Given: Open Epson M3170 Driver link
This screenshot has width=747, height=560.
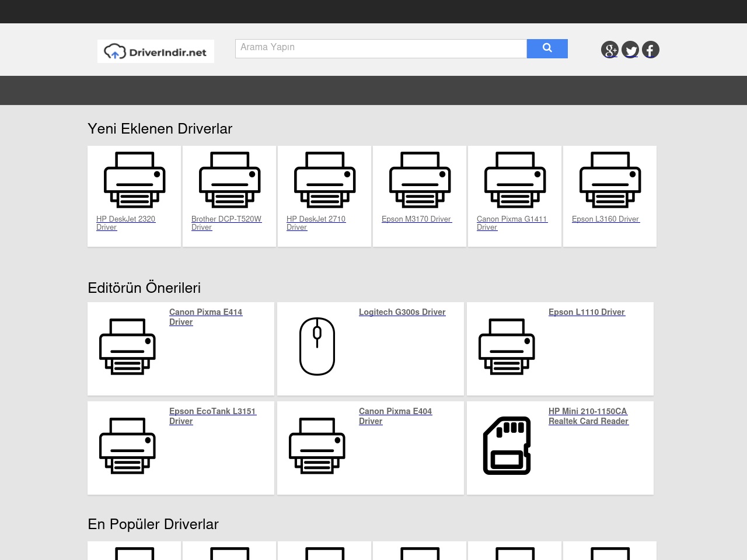Looking at the screenshot, I should click(417, 219).
